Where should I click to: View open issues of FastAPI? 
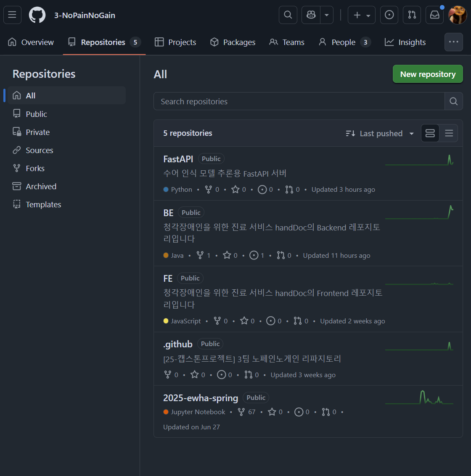265,189
